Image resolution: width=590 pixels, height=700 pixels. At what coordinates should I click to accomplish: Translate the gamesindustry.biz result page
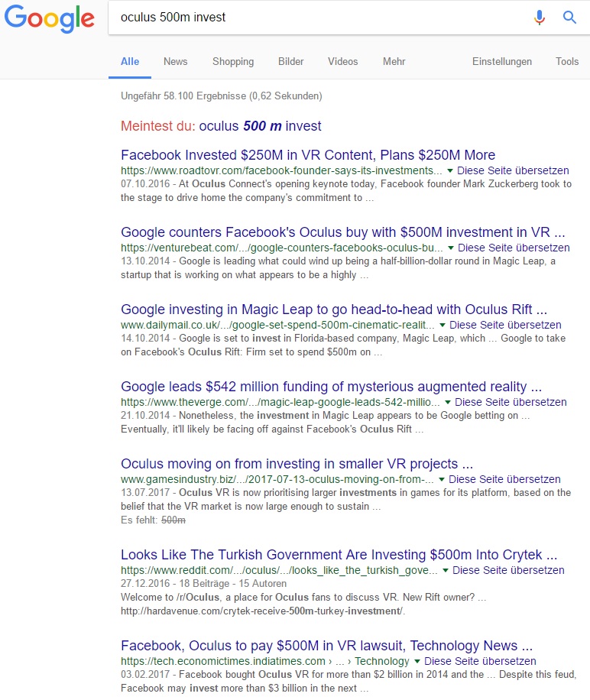(x=504, y=479)
